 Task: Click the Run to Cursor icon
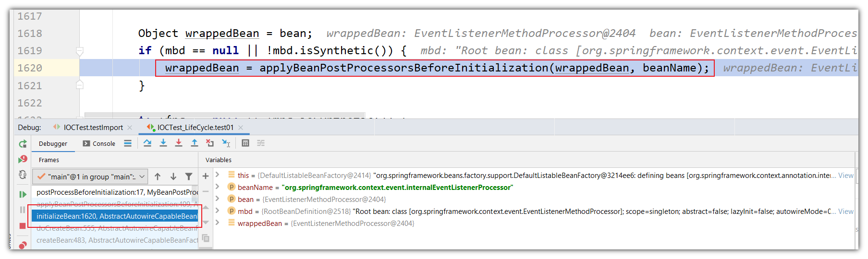(226, 143)
